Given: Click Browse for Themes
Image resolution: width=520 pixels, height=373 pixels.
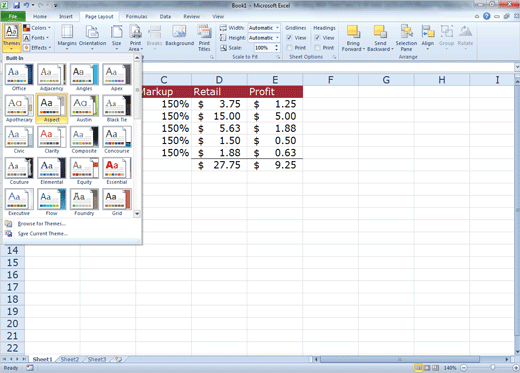Looking at the screenshot, I should click(42, 224).
